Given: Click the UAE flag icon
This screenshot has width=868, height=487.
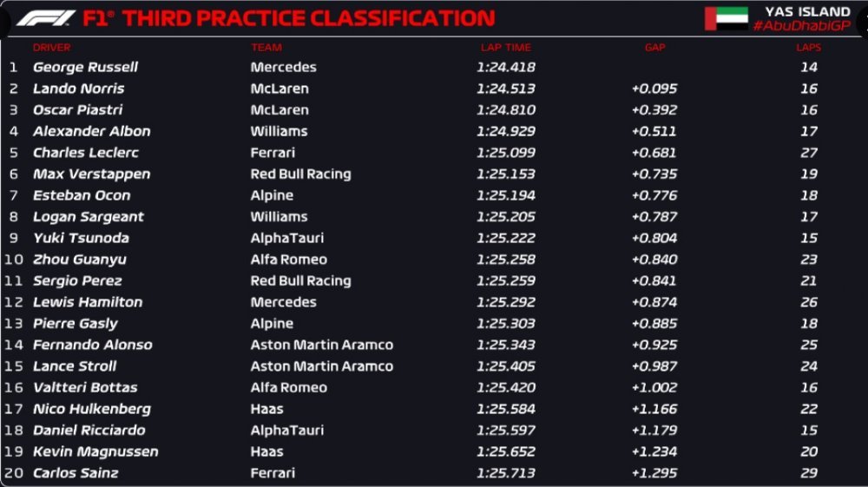Looking at the screenshot, I should (x=727, y=18).
